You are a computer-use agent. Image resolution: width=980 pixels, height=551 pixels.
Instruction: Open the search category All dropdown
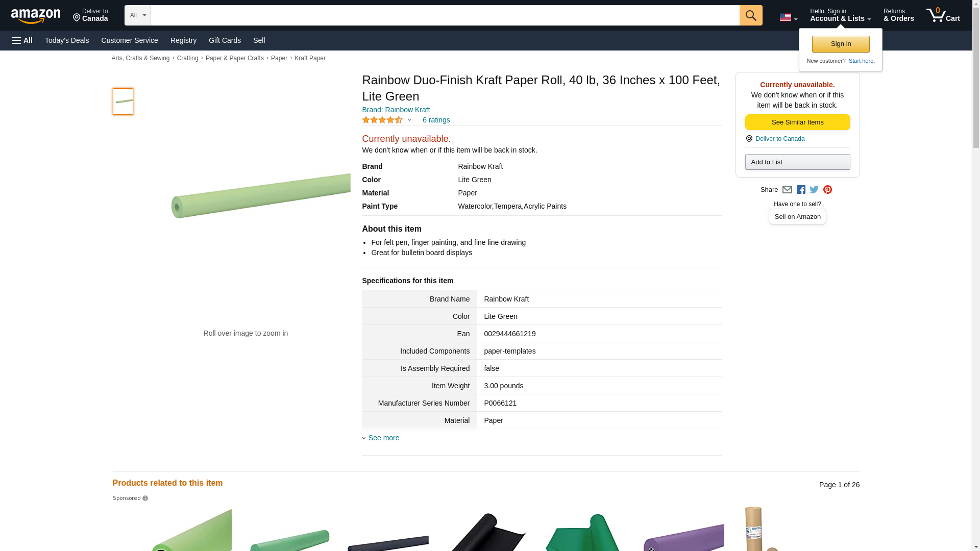(138, 15)
